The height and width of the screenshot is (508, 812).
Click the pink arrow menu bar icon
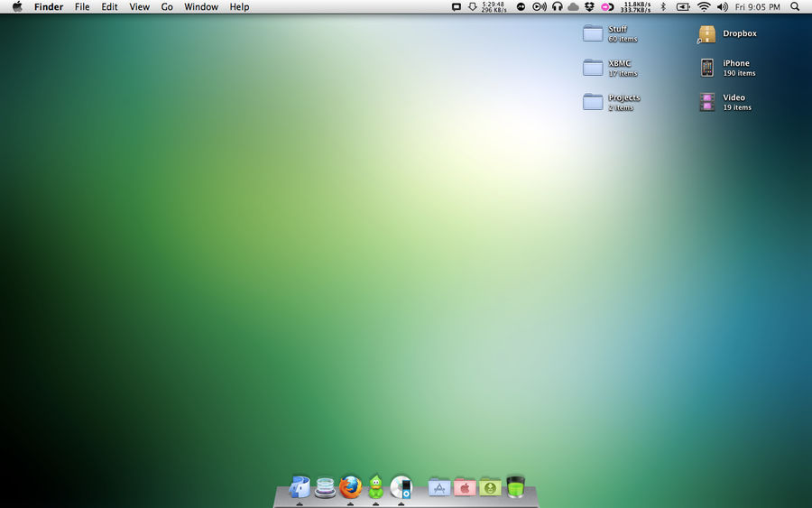pyautogui.click(x=607, y=6)
